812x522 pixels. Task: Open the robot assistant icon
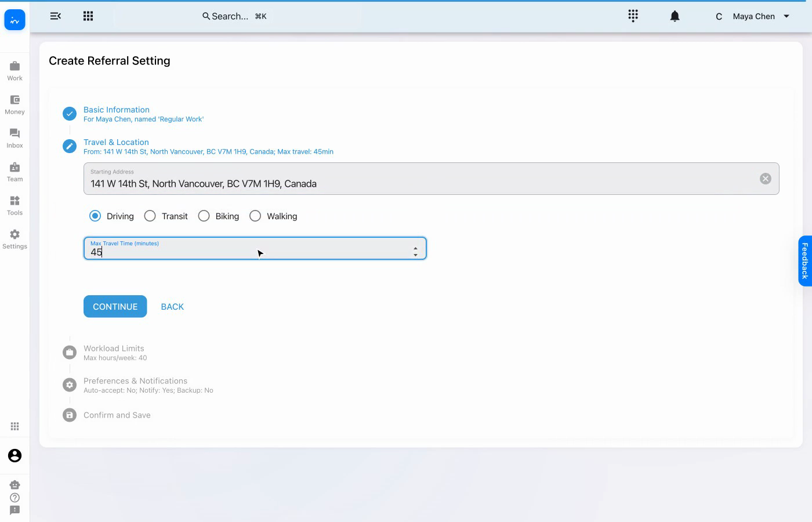tap(15, 485)
